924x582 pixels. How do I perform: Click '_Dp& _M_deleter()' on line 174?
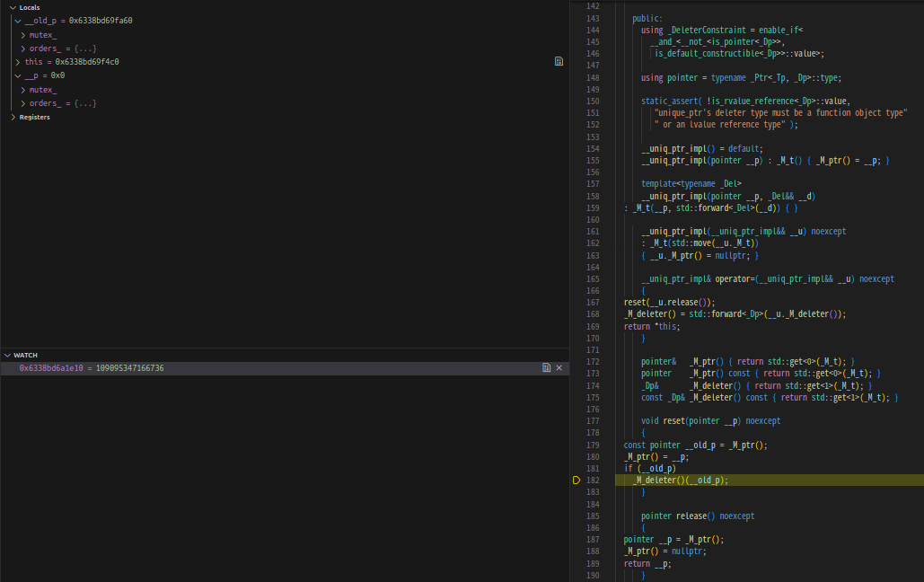coord(691,385)
